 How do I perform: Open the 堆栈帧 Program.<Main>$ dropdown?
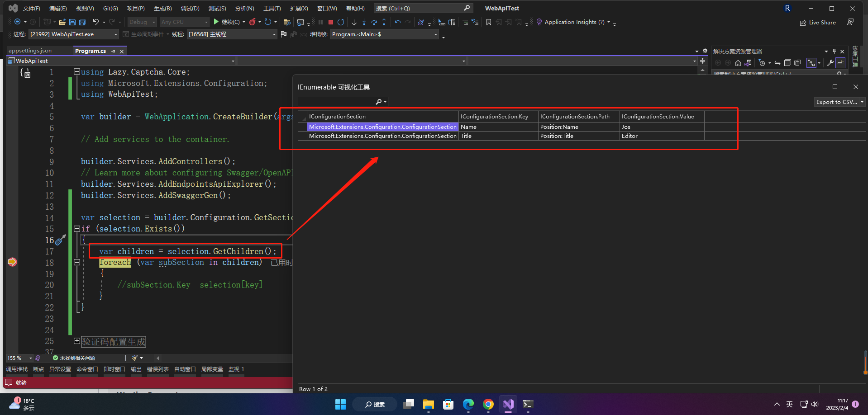coord(385,34)
